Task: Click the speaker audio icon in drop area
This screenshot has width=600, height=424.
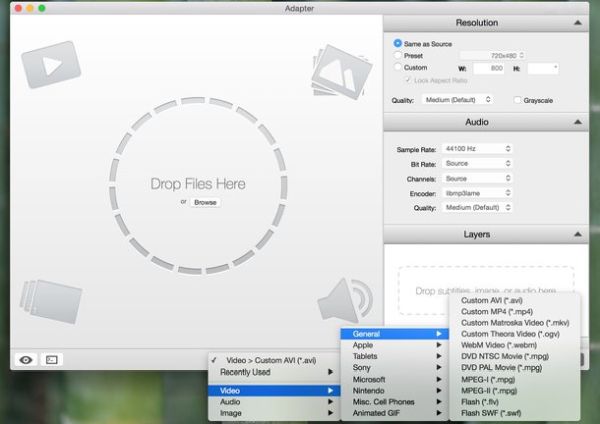Action: 345,300
